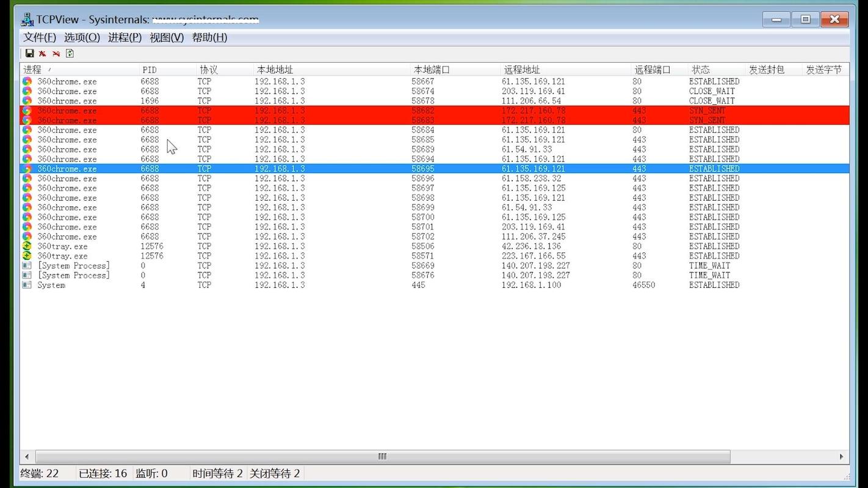Viewport: 868px width, 488px height.
Task: Sort by the PID column header
Action: click(167, 70)
